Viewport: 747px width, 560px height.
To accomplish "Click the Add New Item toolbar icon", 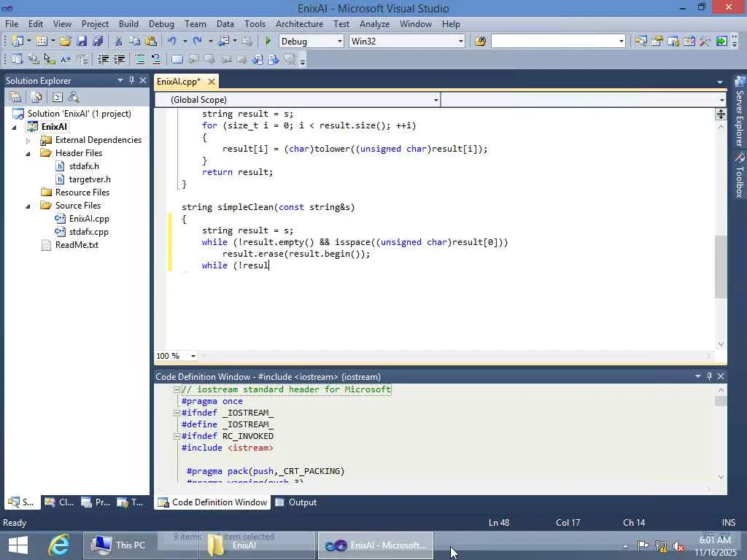I will click(x=42, y=42).
